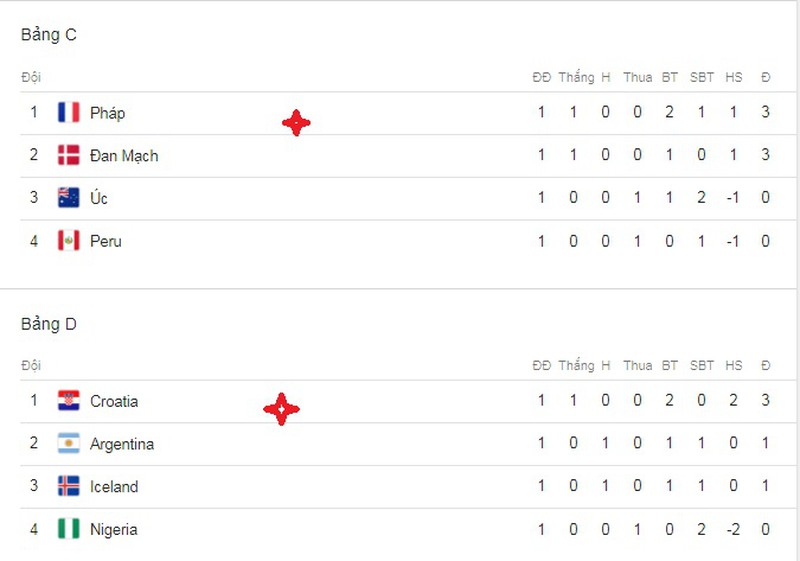Click the France flag icon
Screen dimensions: 800x561
point(68,113)
